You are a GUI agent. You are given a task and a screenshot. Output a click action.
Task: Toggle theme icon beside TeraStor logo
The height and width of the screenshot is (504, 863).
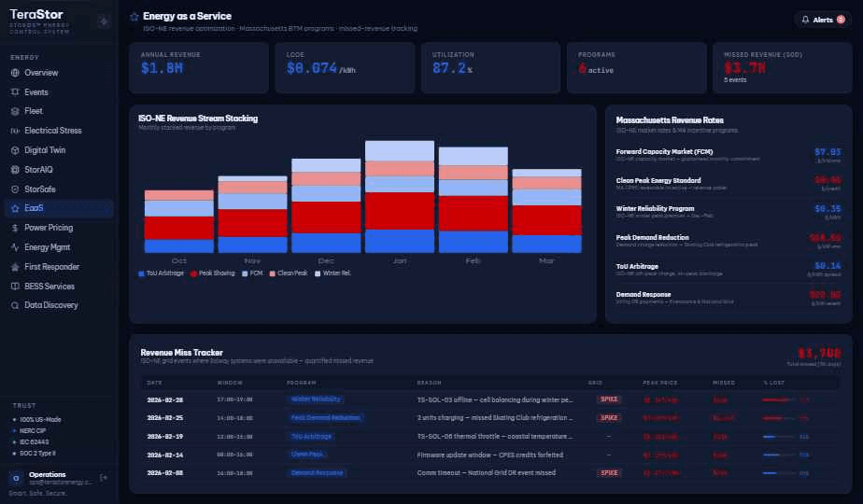click(x=104, y=21)
